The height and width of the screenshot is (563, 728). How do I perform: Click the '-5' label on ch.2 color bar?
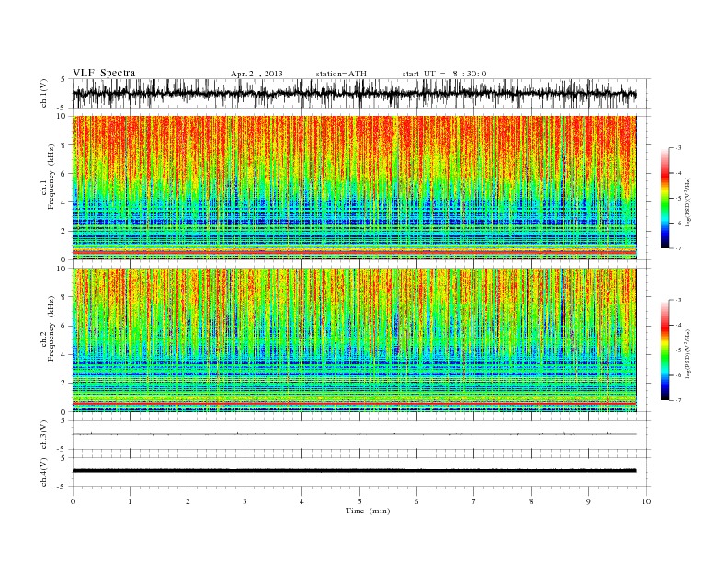point(677,350)
